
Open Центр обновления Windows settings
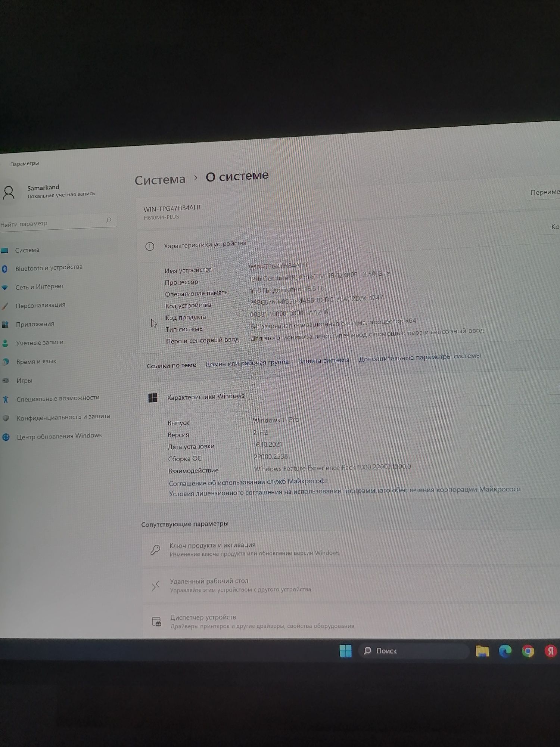(59, 436)
